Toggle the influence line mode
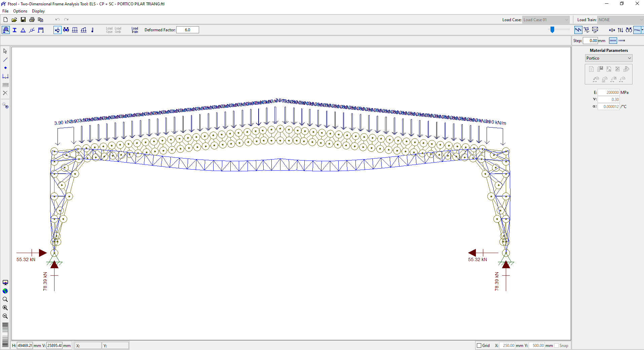The image size is (644, 350). pyautogui.click(x=586, y=30)
